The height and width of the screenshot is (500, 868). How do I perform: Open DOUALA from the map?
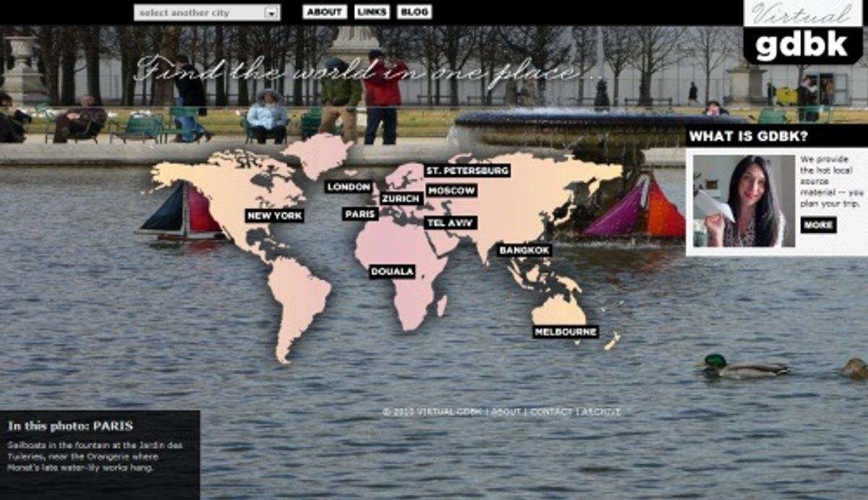click(393, 273)
